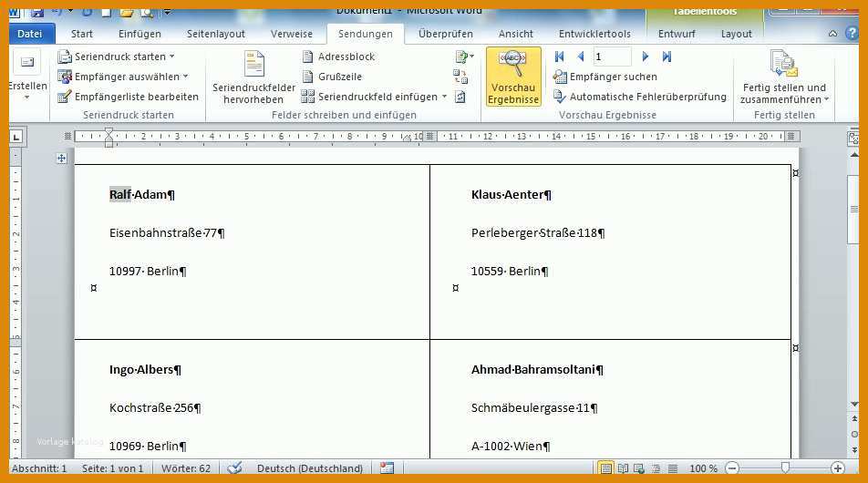Click in the record number input field
868x483 pixels.
point(611,57)
